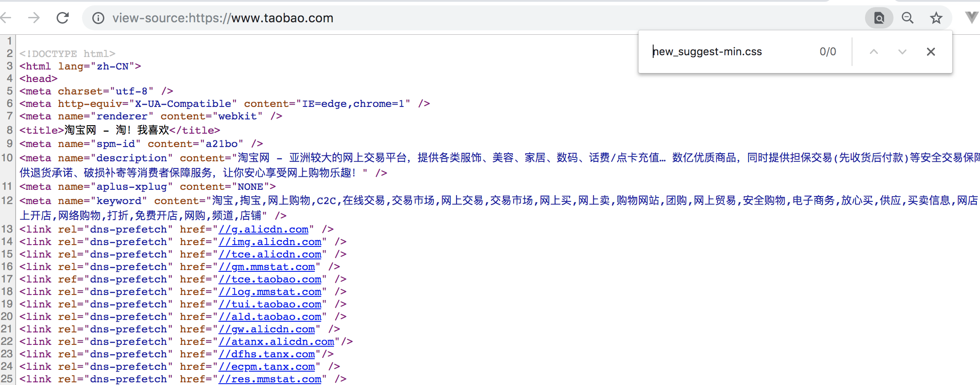Click the meta name="renderer" line
This screenshot has height=385, width=980.
[x=151, y=116]
